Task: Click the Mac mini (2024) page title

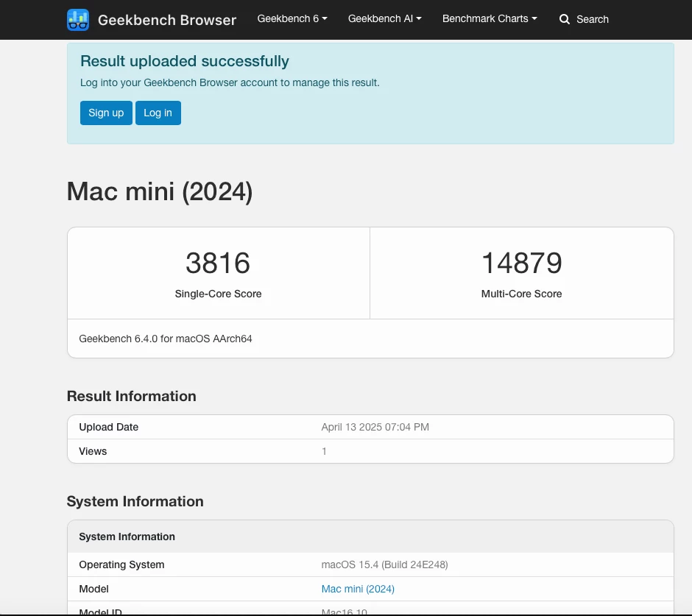Action: [160, 191]
